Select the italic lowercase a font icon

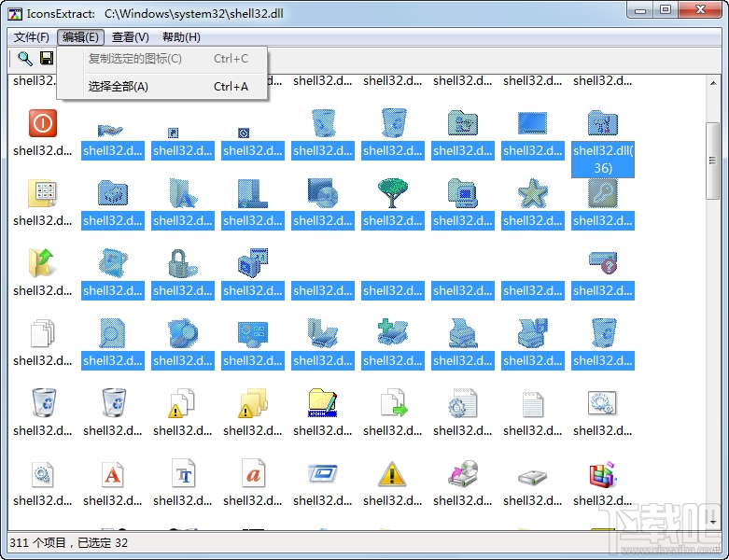click(x=253, y=473)
